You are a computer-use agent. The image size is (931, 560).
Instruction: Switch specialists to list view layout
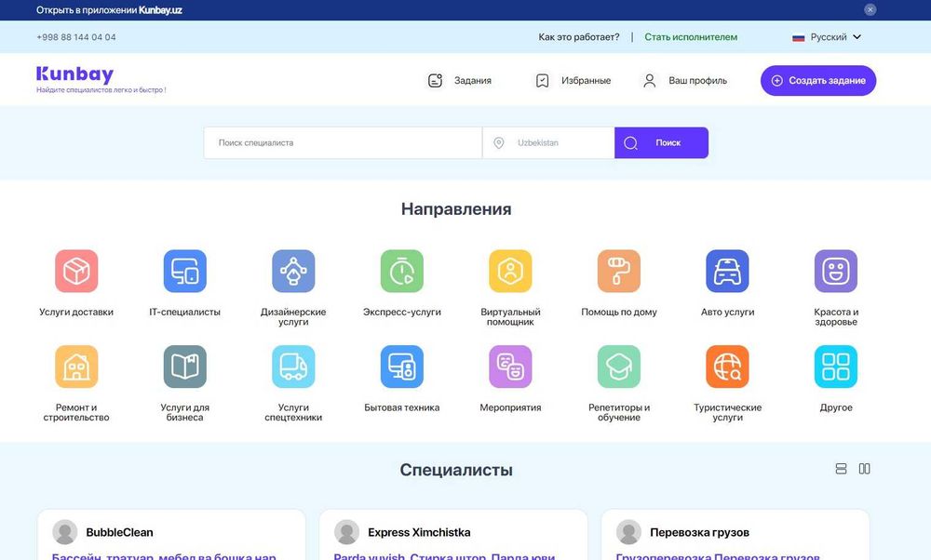[x=841, y=469]
